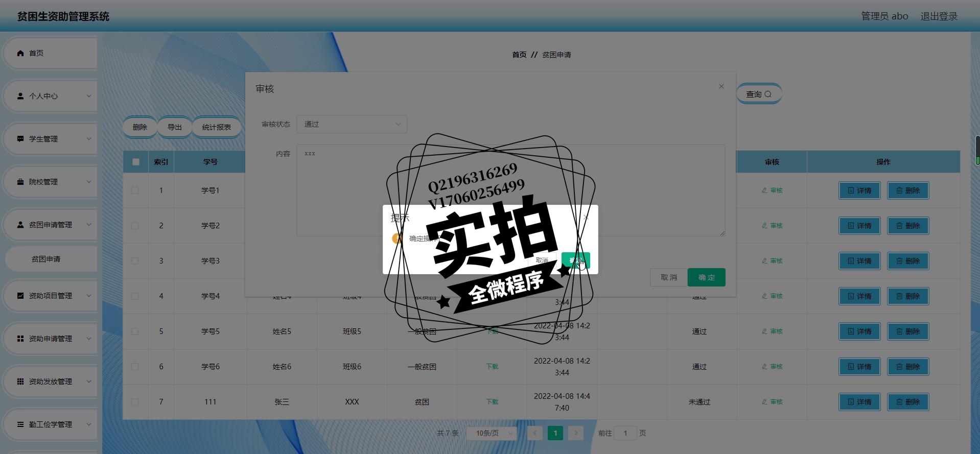Screen dimensions: 980x454
Task: Click the 审核 edit icon in row 3
Action: pyautogui.click(x=772, y=261)
